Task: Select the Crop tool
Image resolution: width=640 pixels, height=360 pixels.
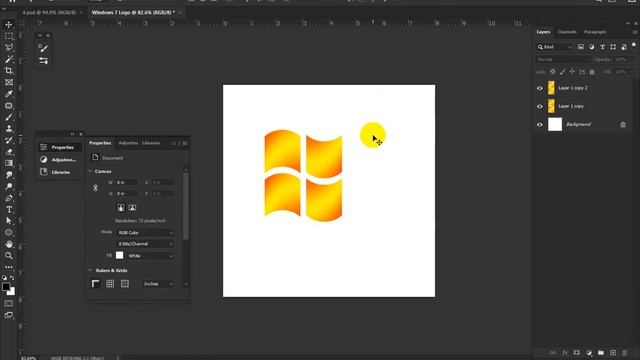Action: pyautogui.click(x=9, y=71)
